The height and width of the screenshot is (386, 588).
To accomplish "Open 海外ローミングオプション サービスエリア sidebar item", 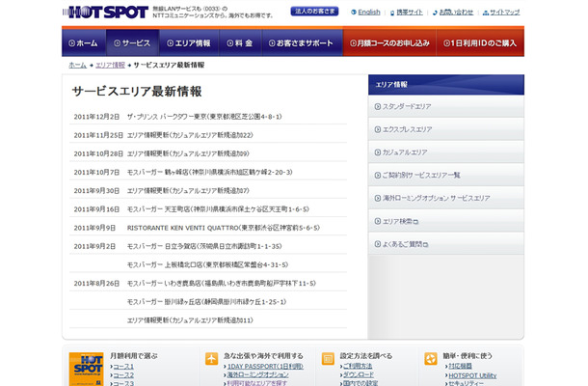I will click(446, 198).
